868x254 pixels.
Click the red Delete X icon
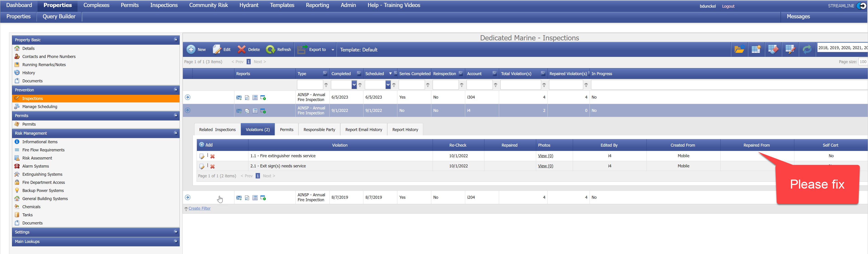point(241,49)
